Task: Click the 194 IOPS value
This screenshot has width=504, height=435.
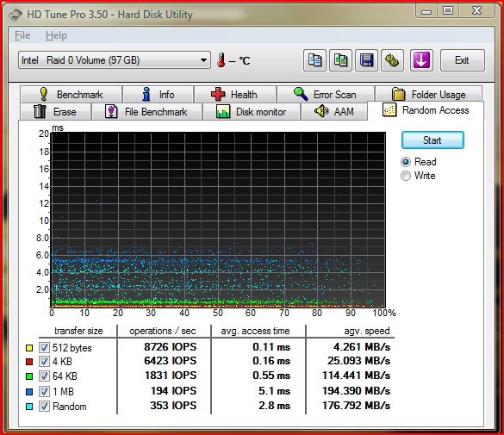Action: pyautogui.click(x=173, y=391)
